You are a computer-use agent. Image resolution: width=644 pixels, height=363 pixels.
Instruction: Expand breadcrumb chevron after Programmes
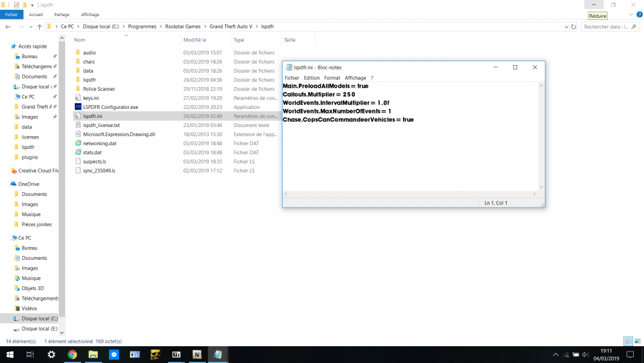pyautogui.click(x=160, y=26)
